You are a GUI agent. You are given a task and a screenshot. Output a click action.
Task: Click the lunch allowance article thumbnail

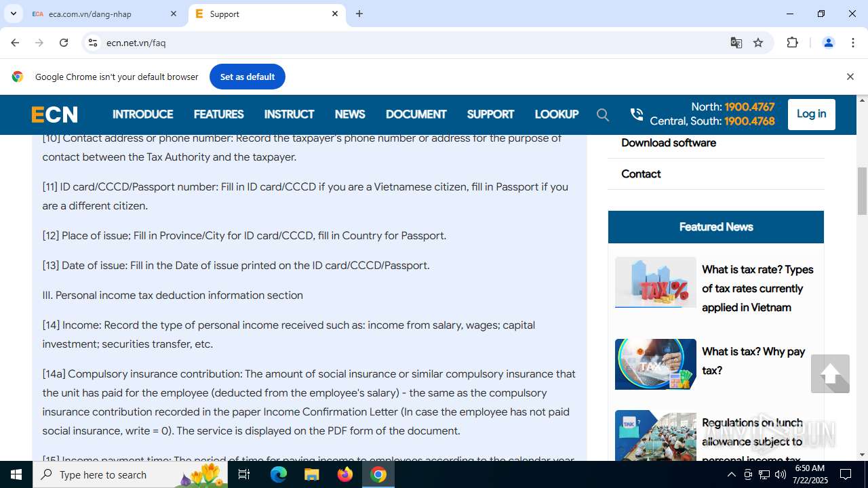coord(655,436)
